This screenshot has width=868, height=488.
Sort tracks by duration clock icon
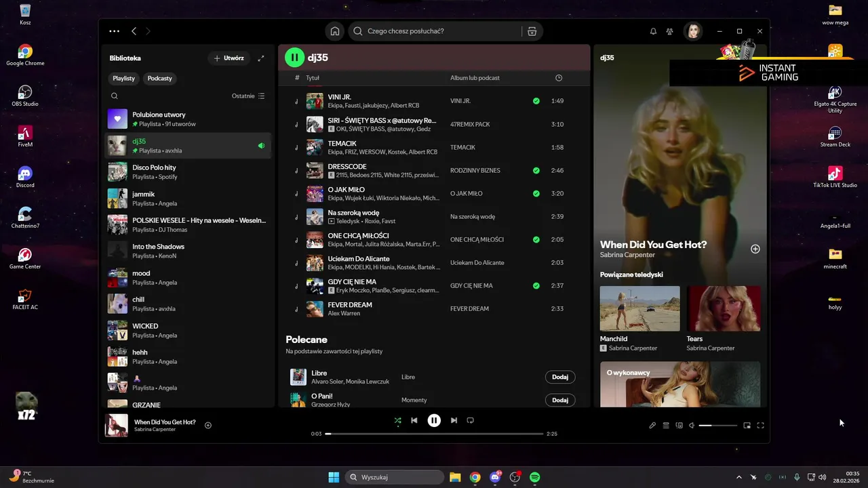coord(559,78)
